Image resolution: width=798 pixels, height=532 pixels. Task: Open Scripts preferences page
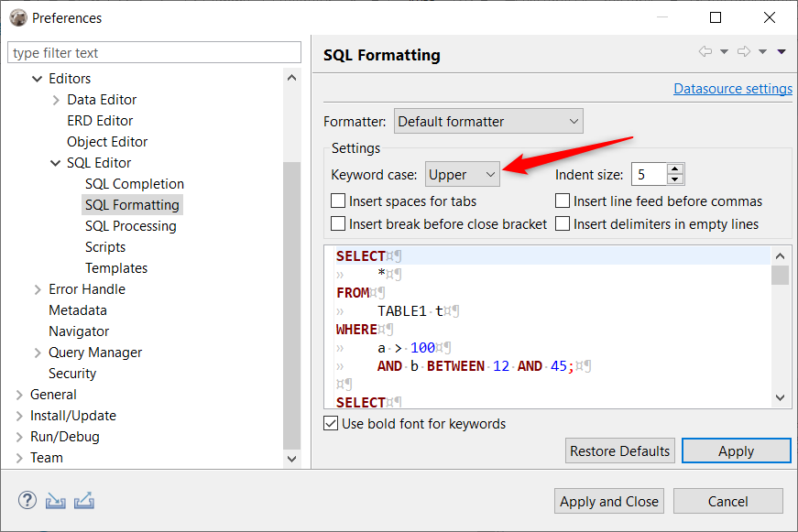point(105,246)
